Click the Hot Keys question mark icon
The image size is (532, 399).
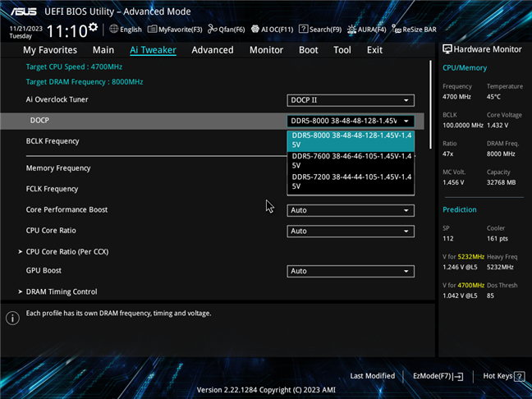pos(520,376)
